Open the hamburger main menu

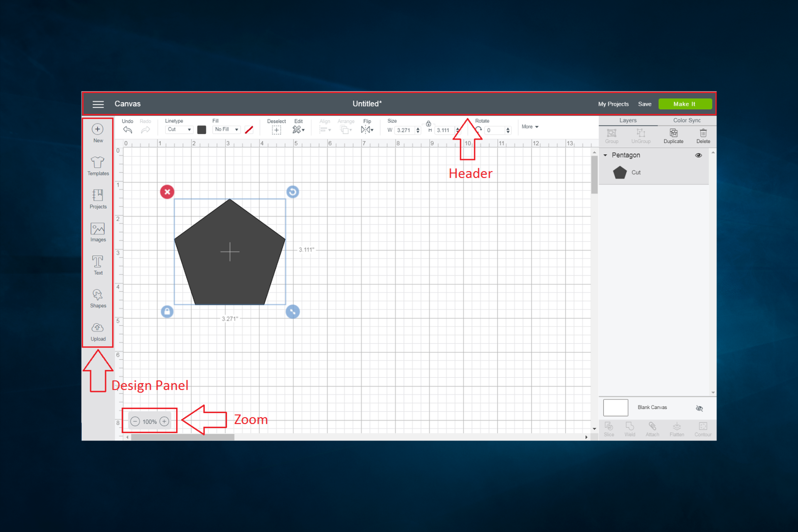point(98,104)
